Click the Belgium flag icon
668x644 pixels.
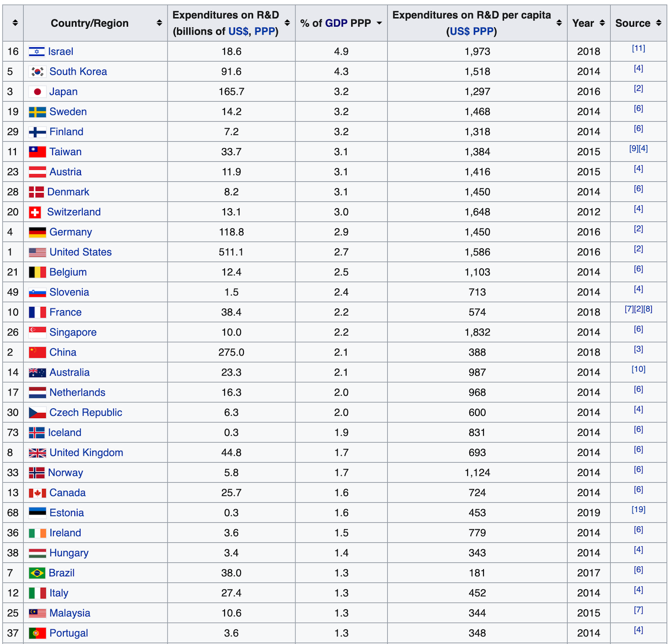click(x=37, y=272)
